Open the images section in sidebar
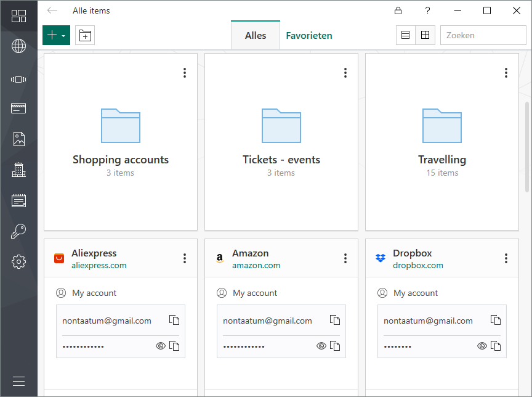This screenshot has height=397, width=532. [18, 139]
